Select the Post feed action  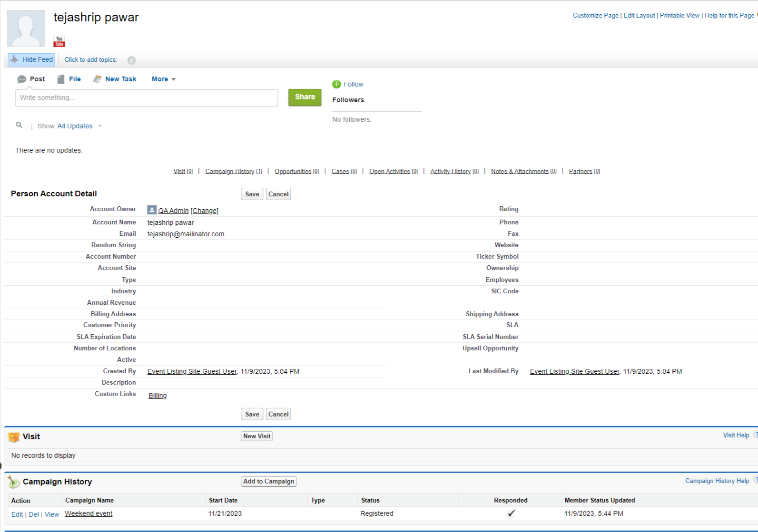(x=31, y=79)
